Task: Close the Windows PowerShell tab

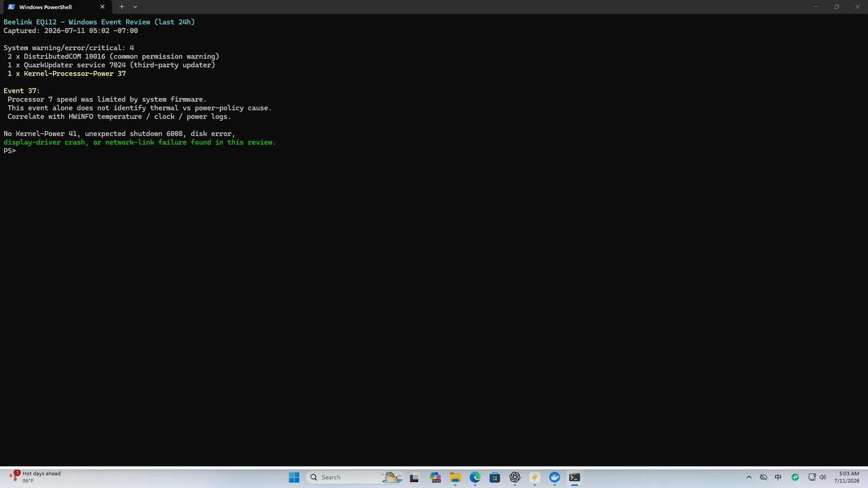Action: click(x=102, y=7)
